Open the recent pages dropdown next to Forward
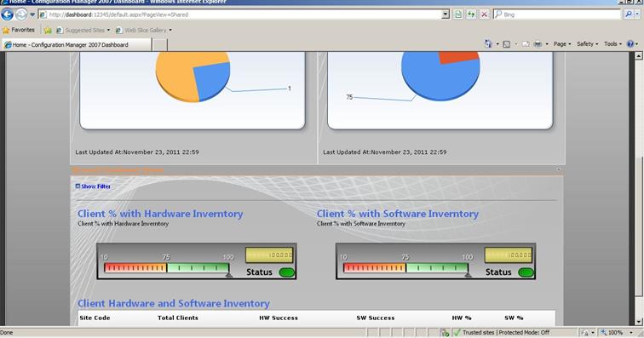Image resolution: width=644 pixels, height=338 pixels. [x=32, y=14]
